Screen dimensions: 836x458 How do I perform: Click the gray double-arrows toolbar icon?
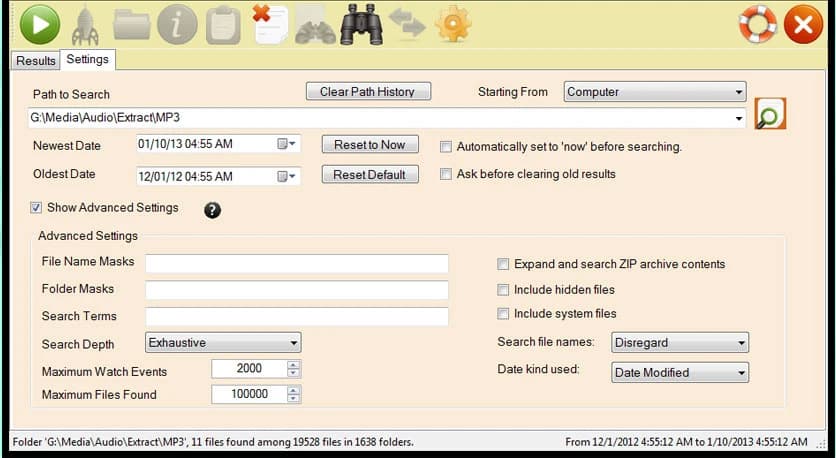tap(407, 23)
